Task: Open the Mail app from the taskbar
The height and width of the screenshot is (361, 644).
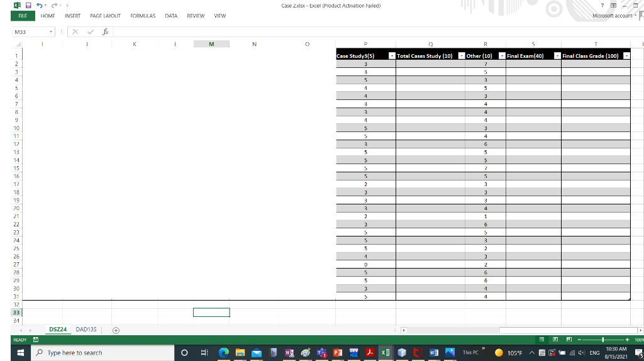Action: 257,352
